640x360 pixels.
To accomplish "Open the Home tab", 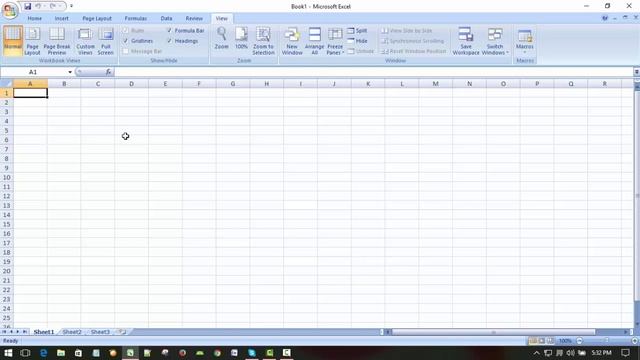I will [x=35, y=18].
